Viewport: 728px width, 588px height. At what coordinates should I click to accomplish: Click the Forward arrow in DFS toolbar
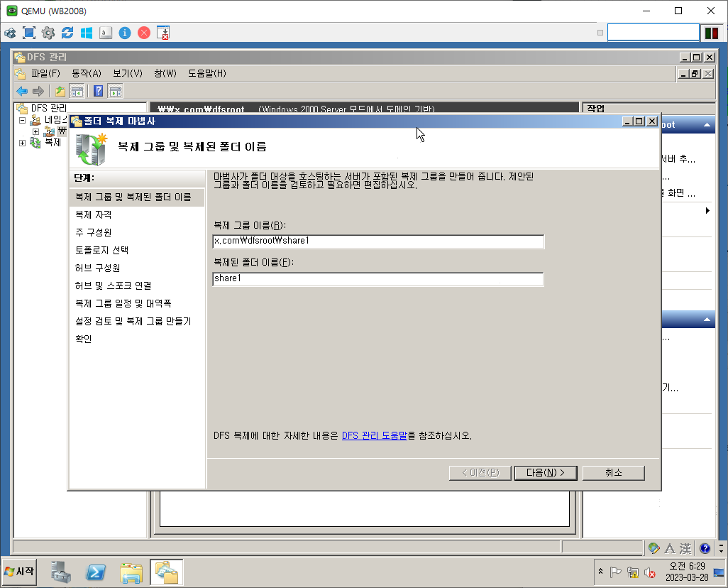point(38,91)
